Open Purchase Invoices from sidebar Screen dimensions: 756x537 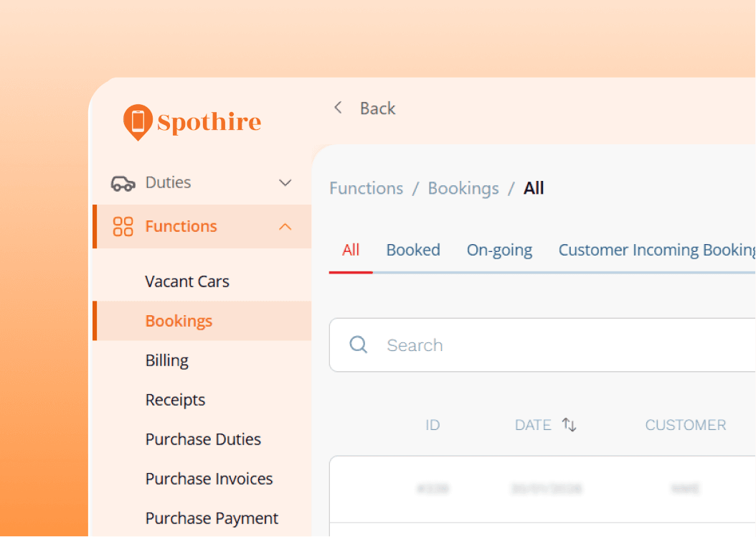click(x=209, y=479)
